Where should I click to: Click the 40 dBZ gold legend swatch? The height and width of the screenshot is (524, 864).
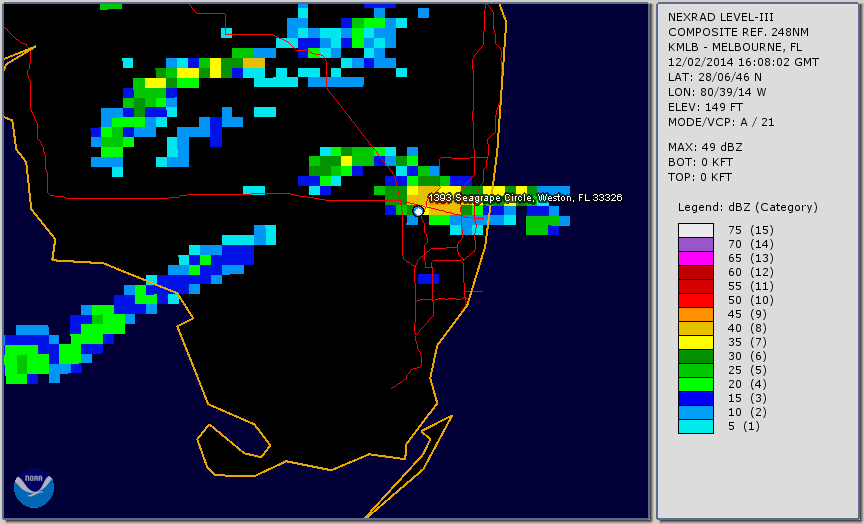[x=696, y=328]
